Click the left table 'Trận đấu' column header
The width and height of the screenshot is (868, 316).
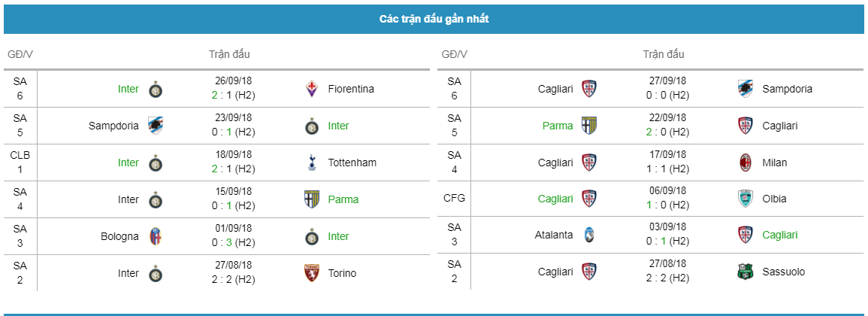click(x=229, y=54)
